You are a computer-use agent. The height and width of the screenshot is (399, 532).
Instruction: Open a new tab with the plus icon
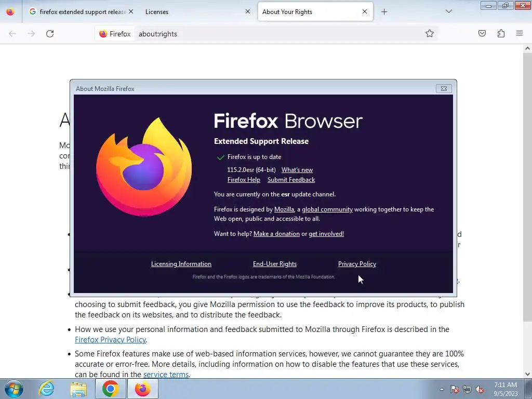click(384, 12)
